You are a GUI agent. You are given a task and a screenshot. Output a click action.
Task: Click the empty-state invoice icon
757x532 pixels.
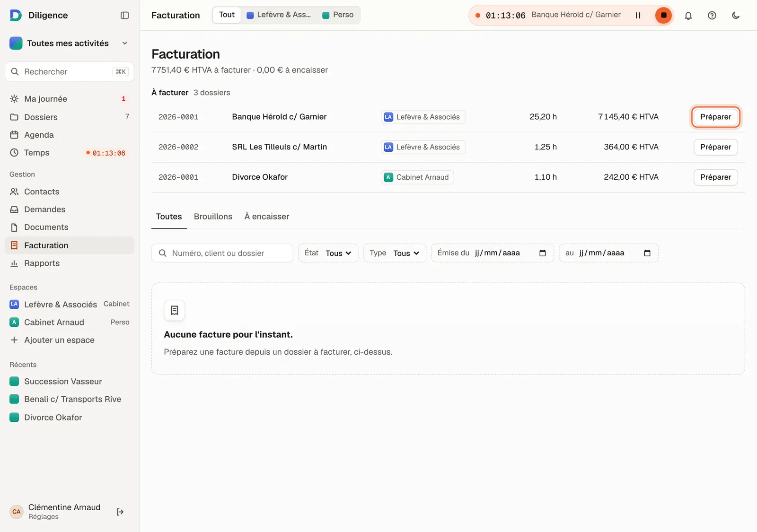(x=174, y=310)
